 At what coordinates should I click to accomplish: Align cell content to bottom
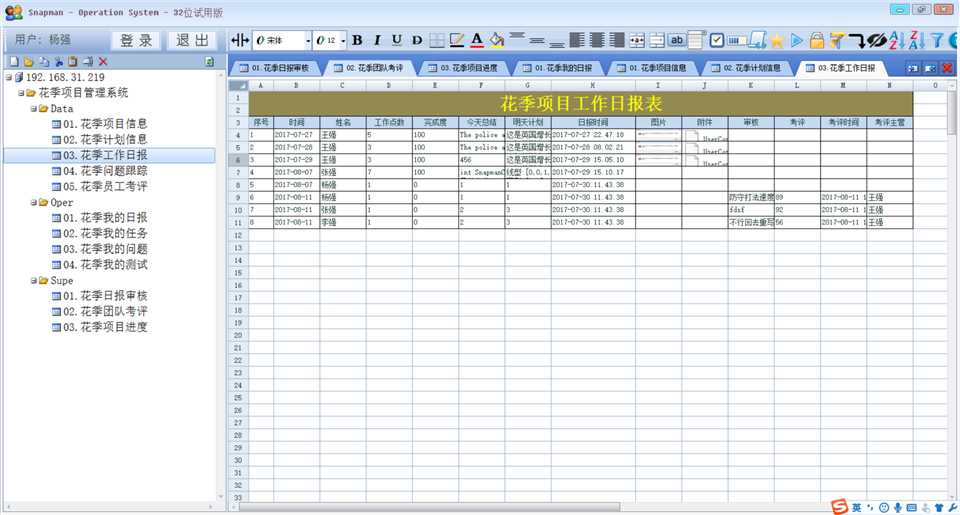click(x=557, y=43)
